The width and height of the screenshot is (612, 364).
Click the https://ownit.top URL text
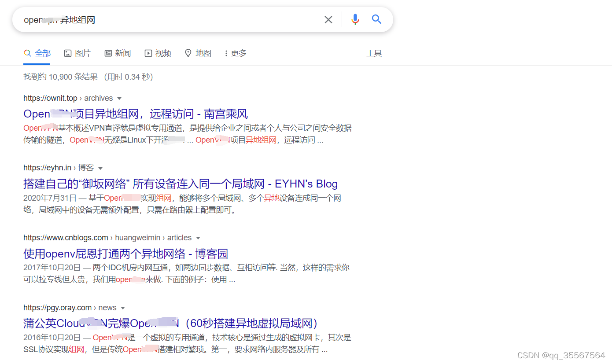pos(50,98)
